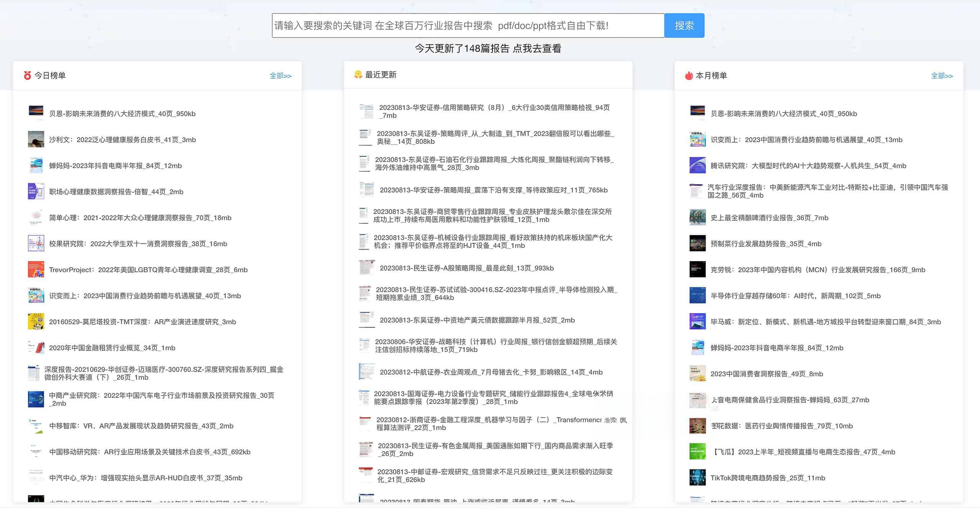Click the medal icon beside 今日榜单
980x510 pixels.
pos(27,75)
